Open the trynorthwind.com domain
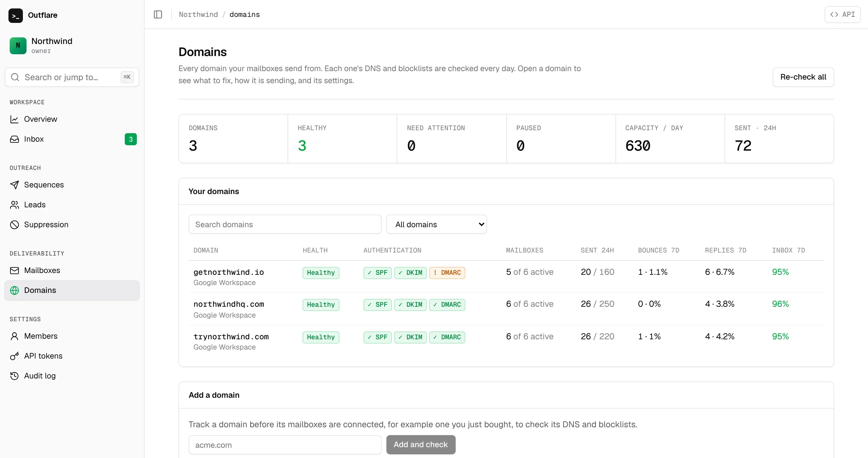 click(506, 341)
